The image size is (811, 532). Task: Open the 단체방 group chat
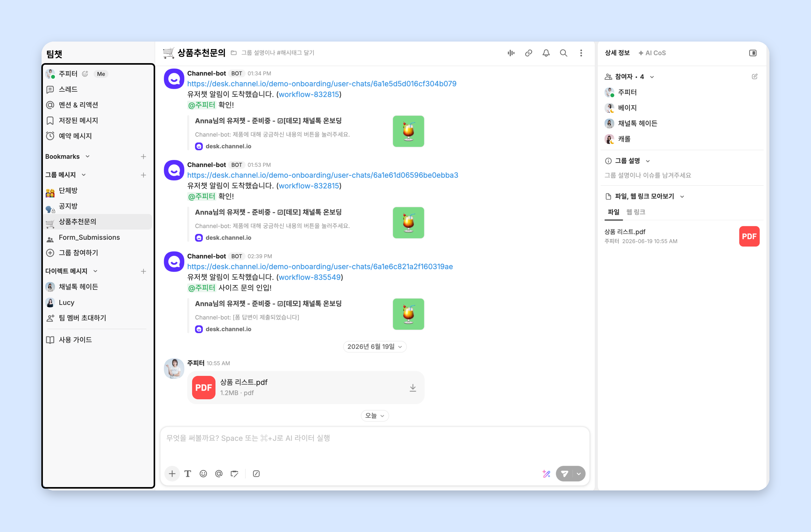tap(98, 191)
